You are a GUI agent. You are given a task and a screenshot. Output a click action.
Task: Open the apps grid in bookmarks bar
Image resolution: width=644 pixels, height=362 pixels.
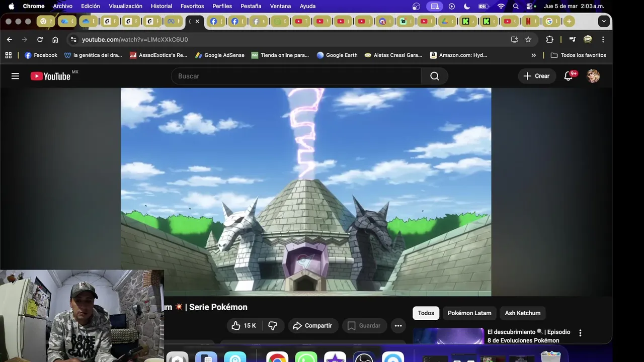[9, 55]
